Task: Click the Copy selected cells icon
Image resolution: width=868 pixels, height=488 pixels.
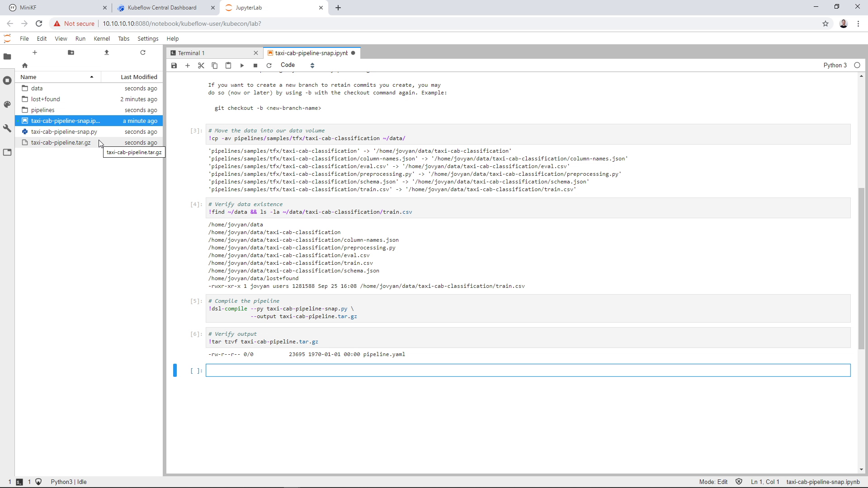Action: coord(215,65)
